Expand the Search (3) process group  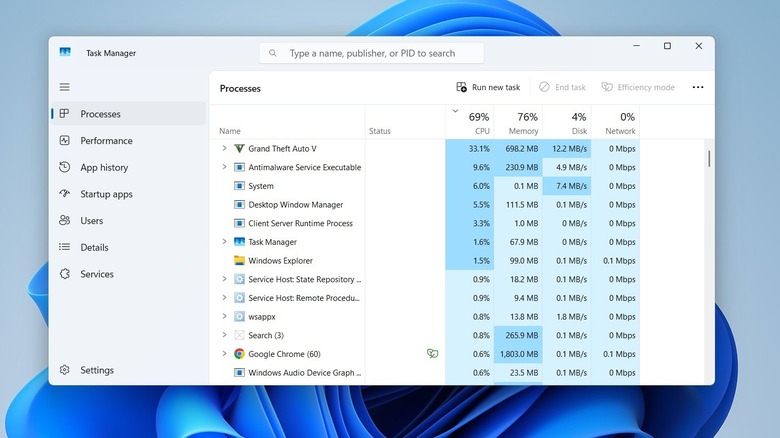point(224,335)
